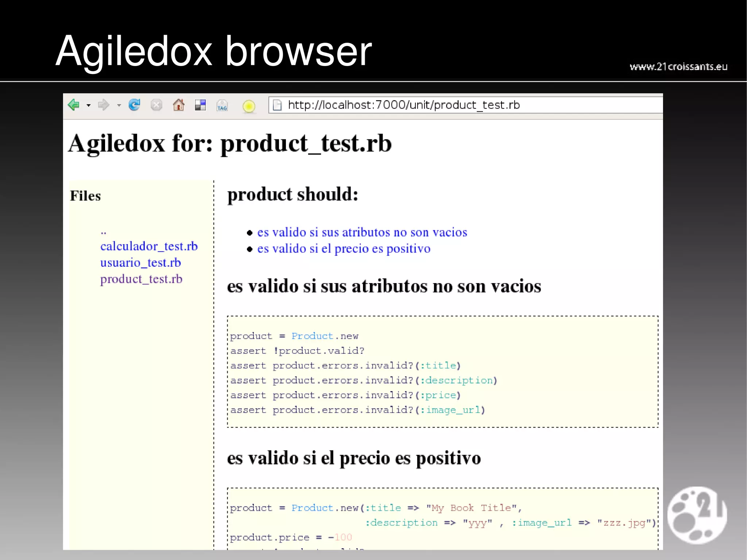Go to the home page icon
This screenshot has height=560, width=747.
(178, 105)
